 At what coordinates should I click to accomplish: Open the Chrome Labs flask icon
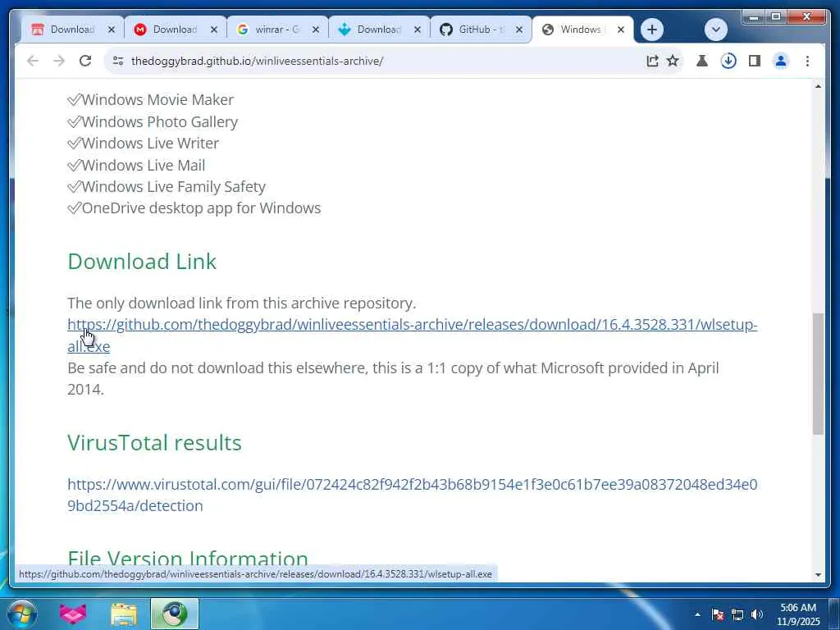pos(702,61)
